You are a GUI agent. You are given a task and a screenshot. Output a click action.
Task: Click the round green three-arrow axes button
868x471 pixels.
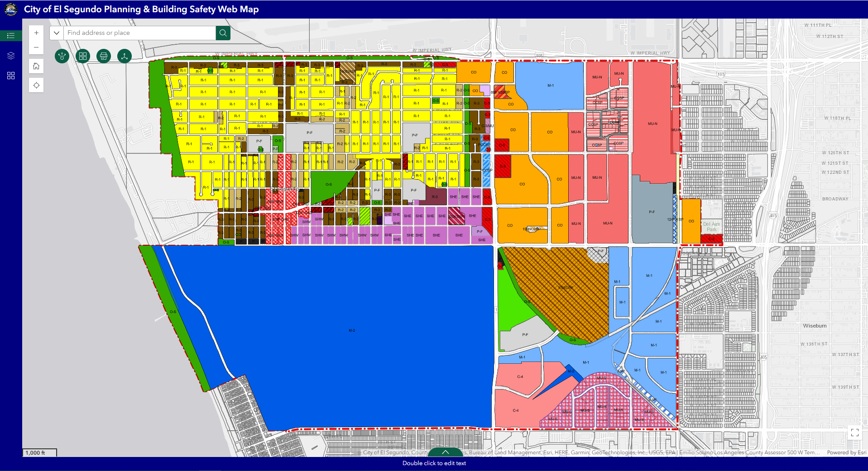(x=125, y=56)
